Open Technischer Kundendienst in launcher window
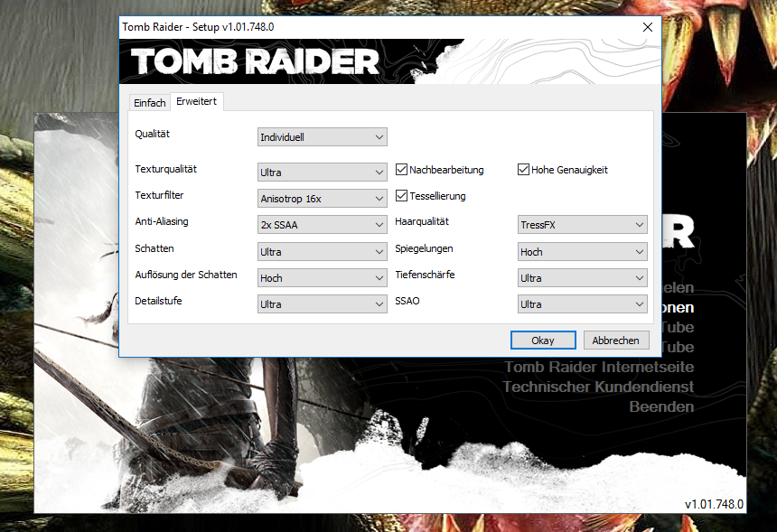This screenshot has width=777, height=532. (598, 387)
